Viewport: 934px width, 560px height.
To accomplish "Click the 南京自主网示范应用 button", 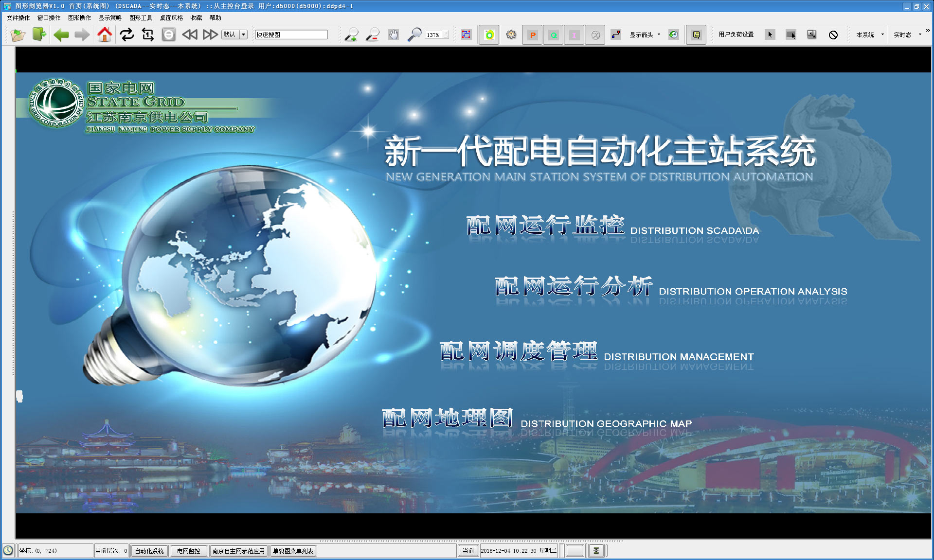I will tap(238, 551).
